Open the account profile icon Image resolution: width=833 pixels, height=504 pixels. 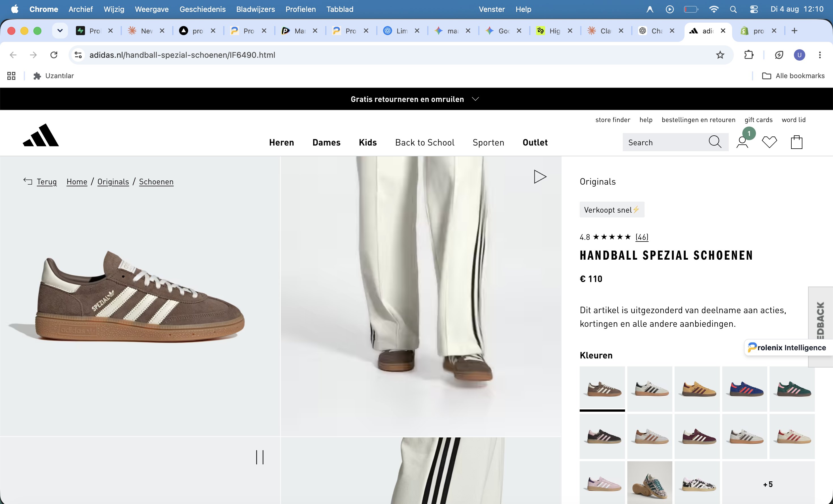742,142
